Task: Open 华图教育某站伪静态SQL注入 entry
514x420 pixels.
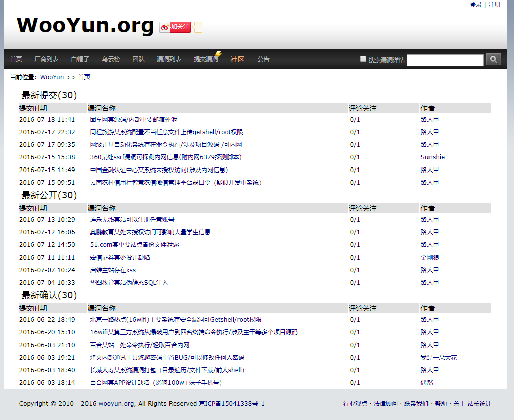Action: click(129, 283)
